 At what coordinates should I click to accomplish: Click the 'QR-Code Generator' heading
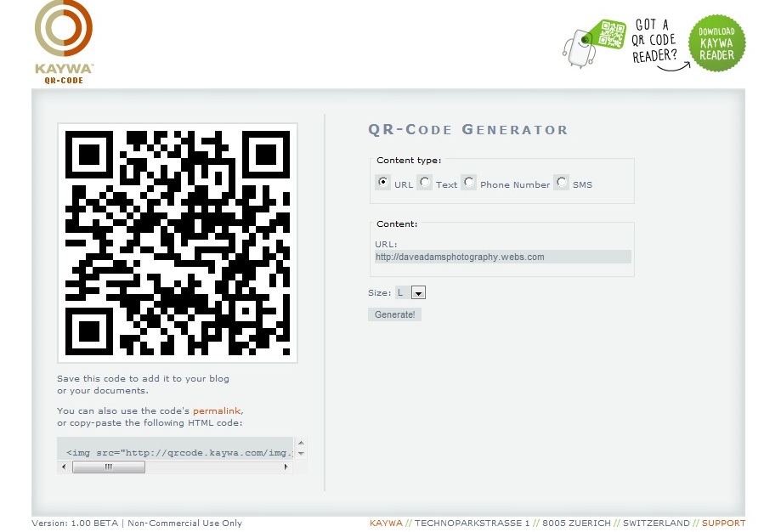pos(467,129)
